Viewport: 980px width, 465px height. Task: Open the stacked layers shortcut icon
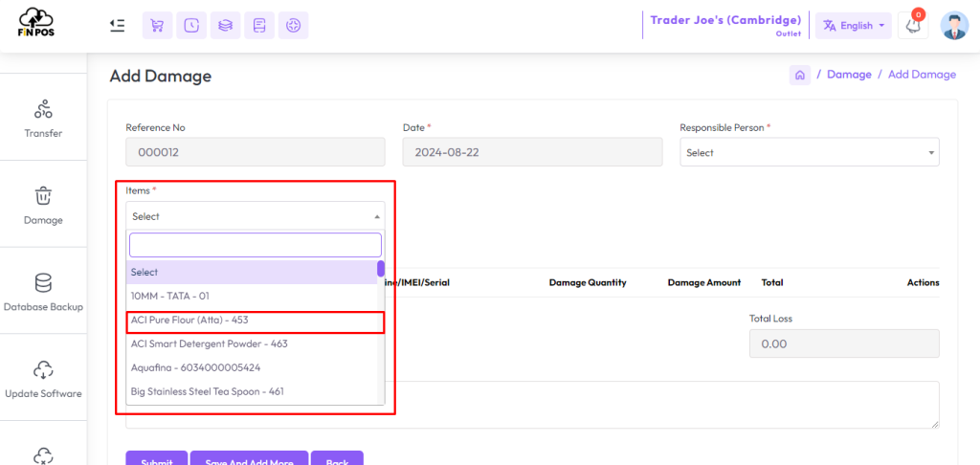click(226, 26)
